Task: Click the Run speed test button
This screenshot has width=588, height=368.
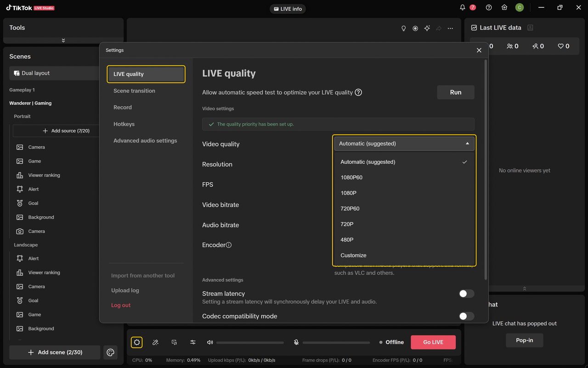Action: [455, 92]
